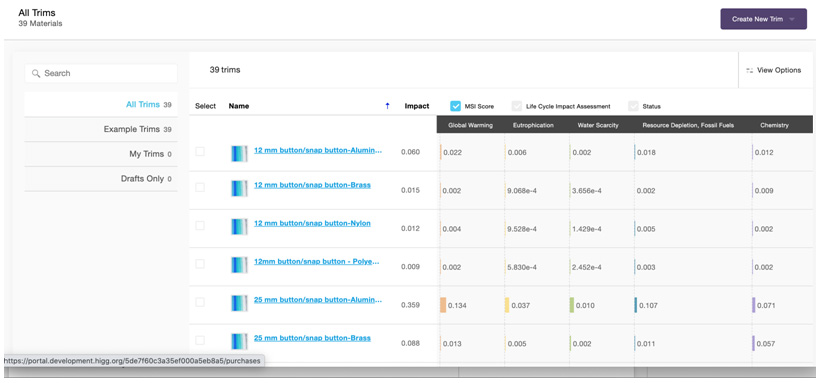Switch to Example Trims filter

tap(101, 129)
